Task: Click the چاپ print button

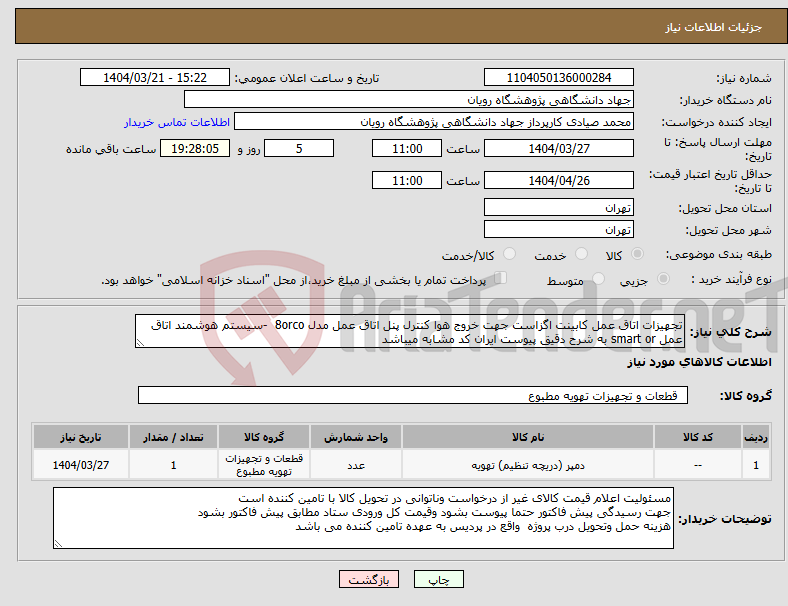Action: click(439, 579)
